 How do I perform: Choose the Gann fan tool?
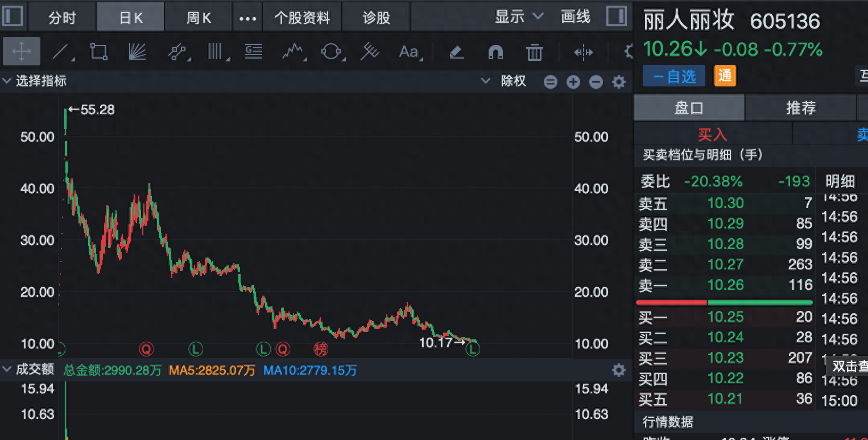(x=137, y=52)
